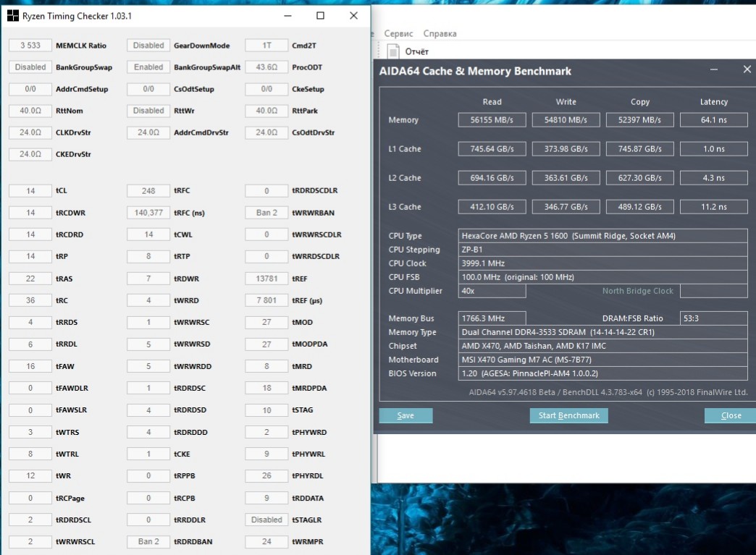Click the Отчёт report page icon
Image resolution: width=756 pixels, height=555 pixels.
(393, 51)
